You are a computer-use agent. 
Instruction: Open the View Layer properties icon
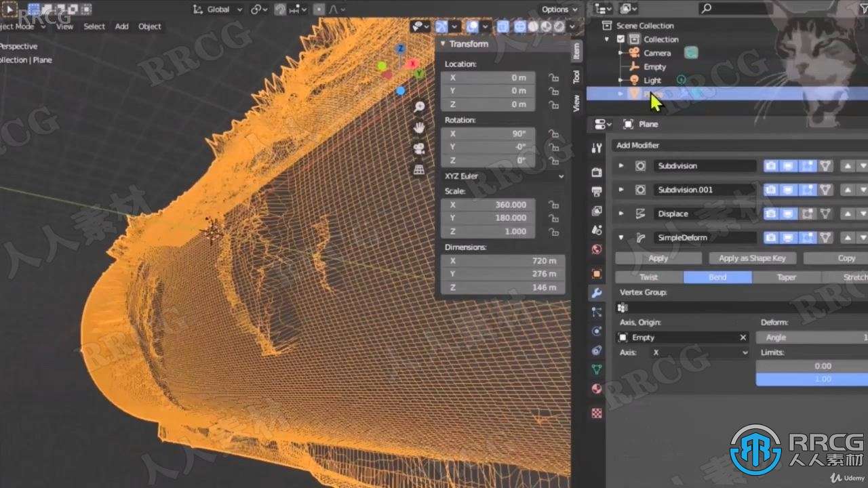pyautogui.click(x=597, y=211)
